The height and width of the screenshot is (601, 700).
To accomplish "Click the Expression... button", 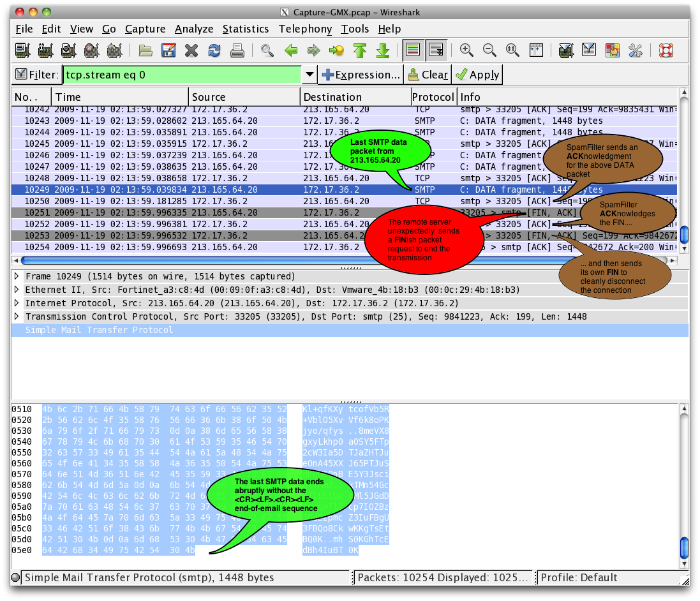I will (x=361, y=75).
